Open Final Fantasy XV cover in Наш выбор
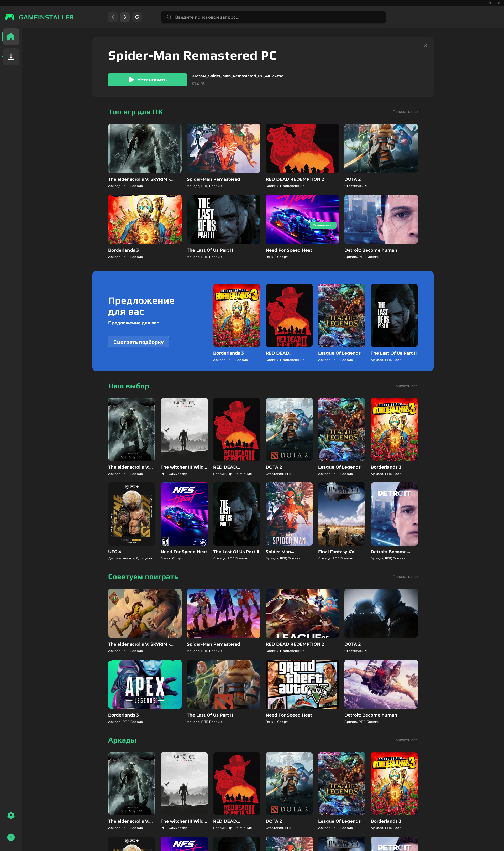 (x=342, y=514)
